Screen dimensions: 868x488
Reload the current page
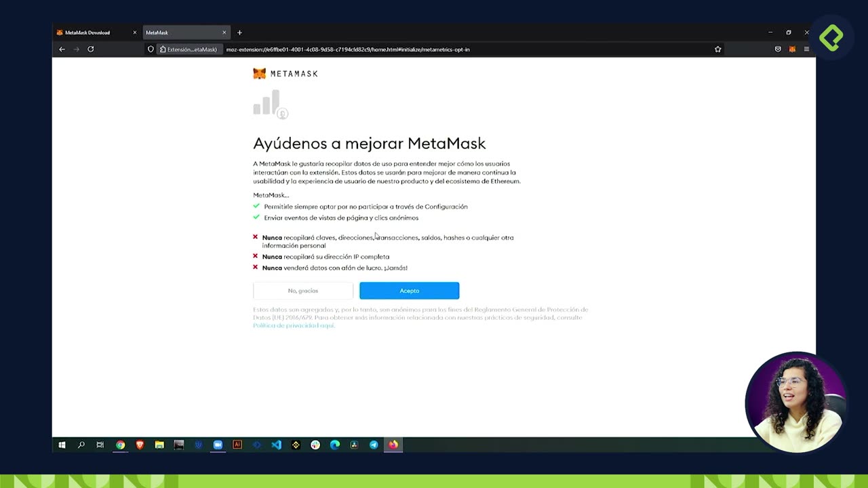point(90,49)
